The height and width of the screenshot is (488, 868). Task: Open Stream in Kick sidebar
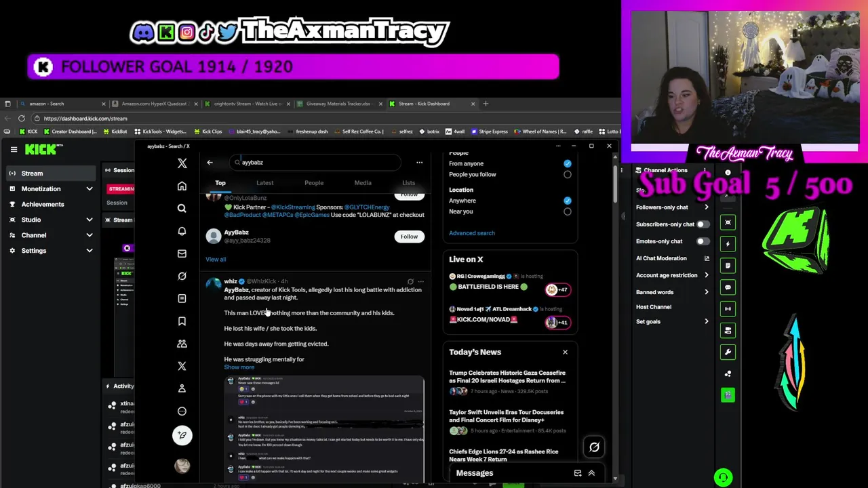click(50, 174)
